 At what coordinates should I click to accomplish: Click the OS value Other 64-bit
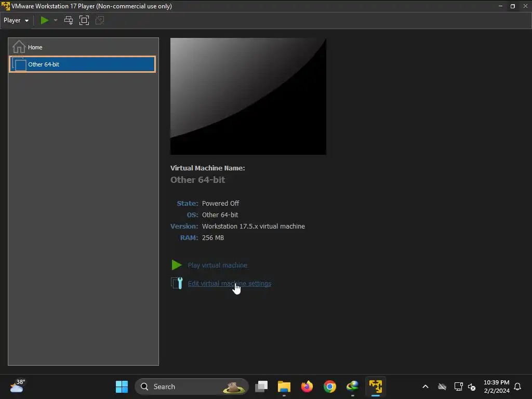click(220, 215)
